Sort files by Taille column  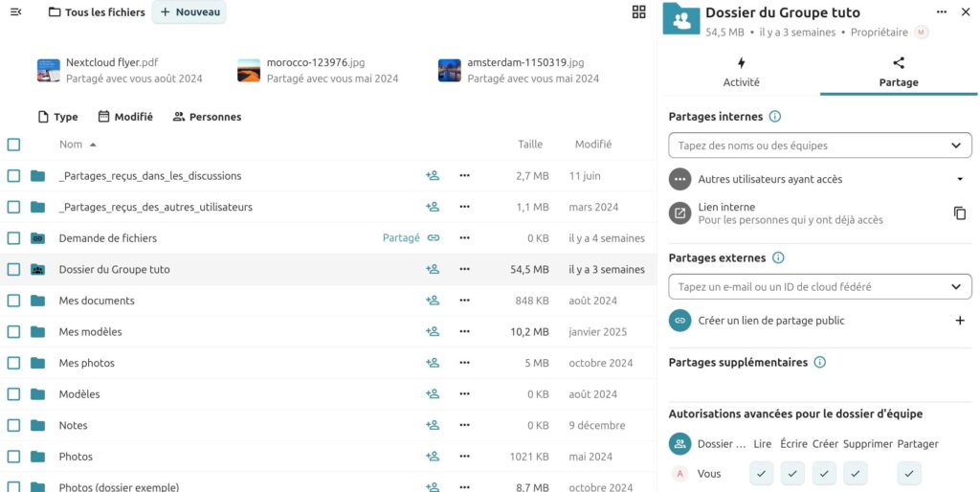click(x=530, y=145)
